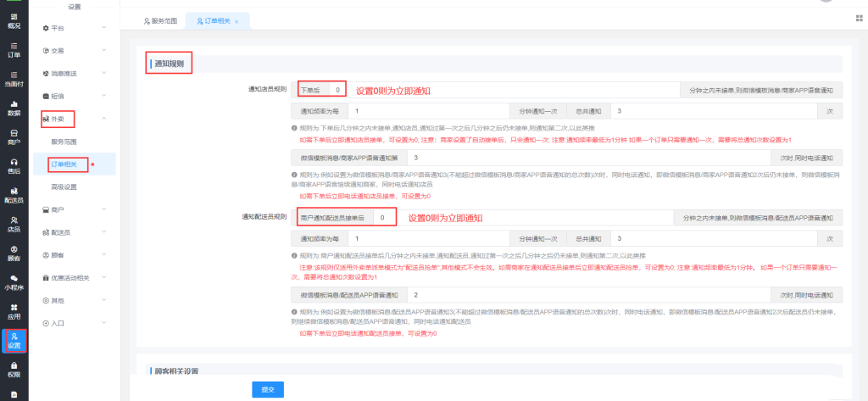Open 权限 permissions section
This screenshot has width=868, height=401.
tap(14, 370)
